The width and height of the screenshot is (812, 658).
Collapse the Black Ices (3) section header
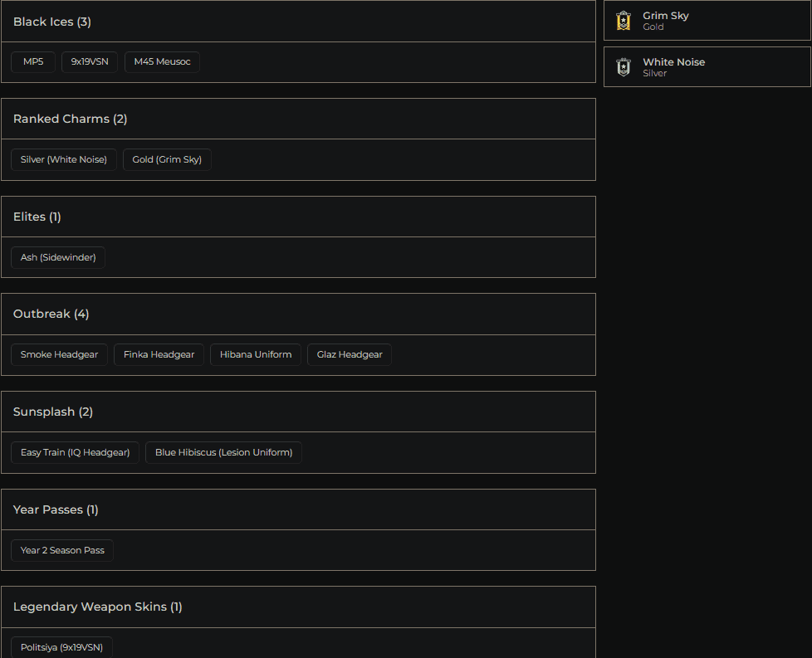(x=298, y=22)
